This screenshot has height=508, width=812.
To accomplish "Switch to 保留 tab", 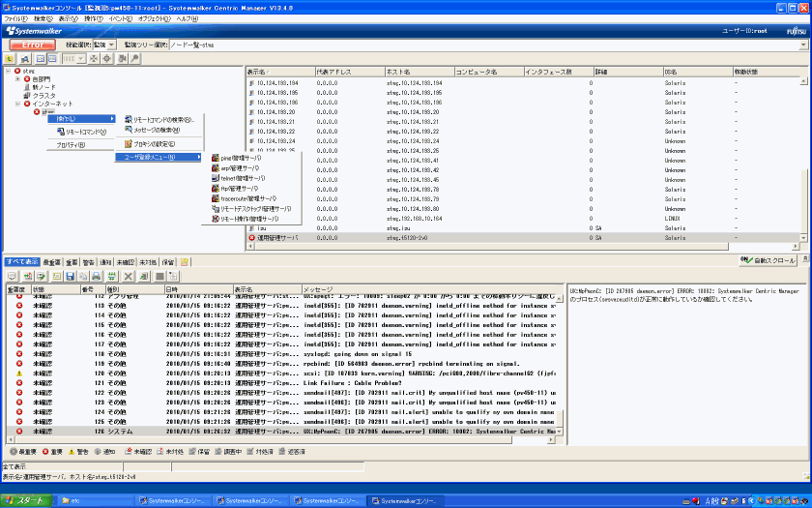I will click(x=168, y=262).
